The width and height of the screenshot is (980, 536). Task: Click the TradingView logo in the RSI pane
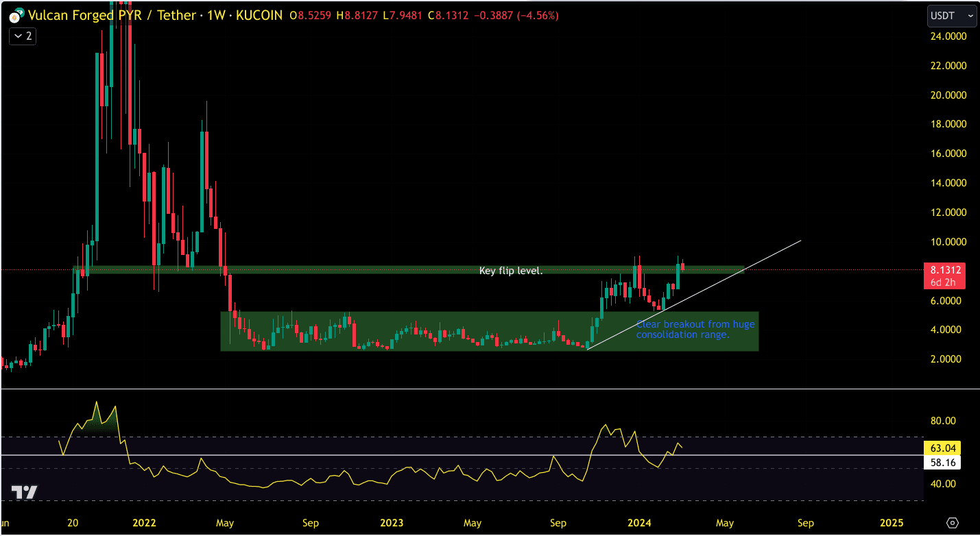point(24,492)
